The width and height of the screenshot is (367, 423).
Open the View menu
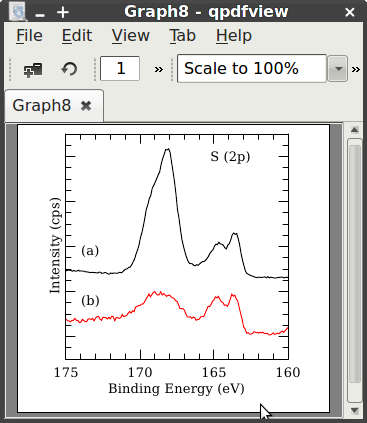pyautogui.click(x=131, y=35)
